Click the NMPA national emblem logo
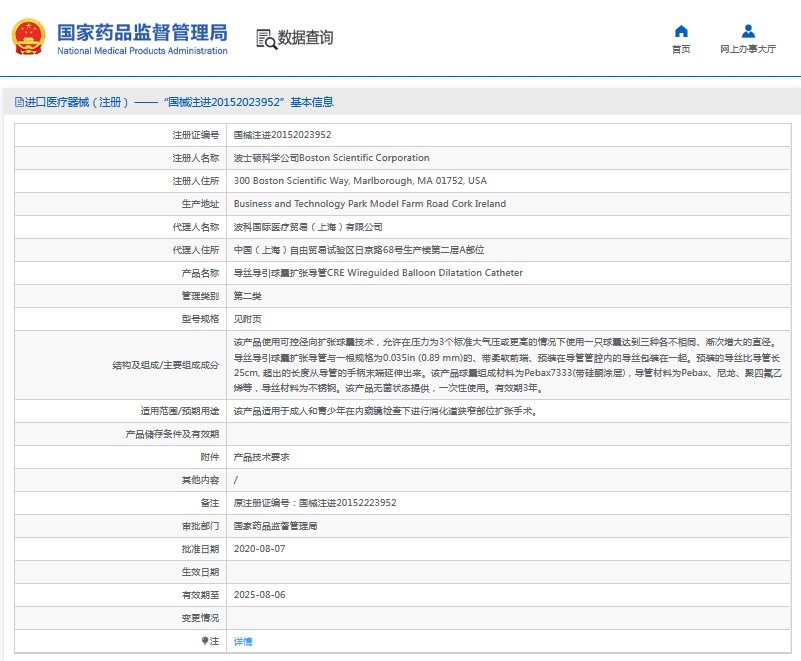 click(x=29, y=37)
